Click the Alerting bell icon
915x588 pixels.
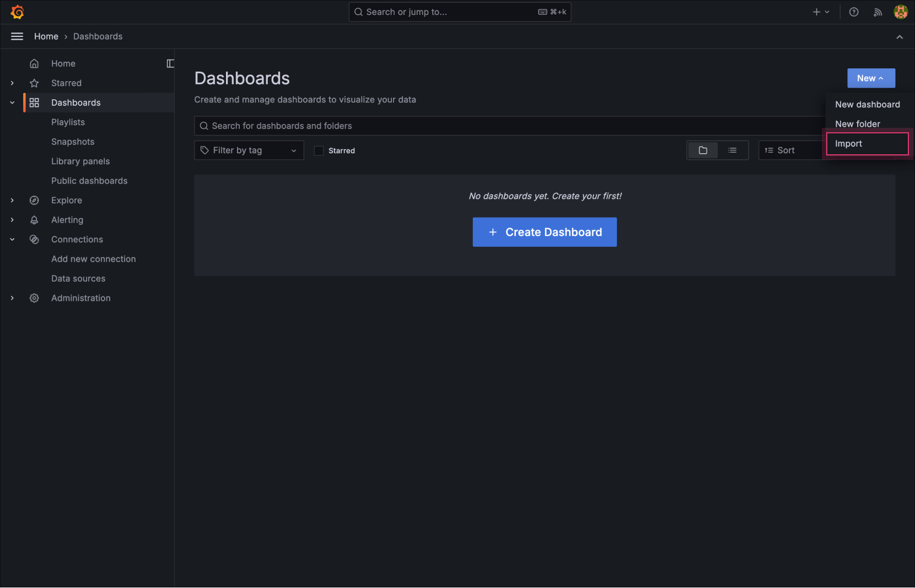tap(34, 220)
